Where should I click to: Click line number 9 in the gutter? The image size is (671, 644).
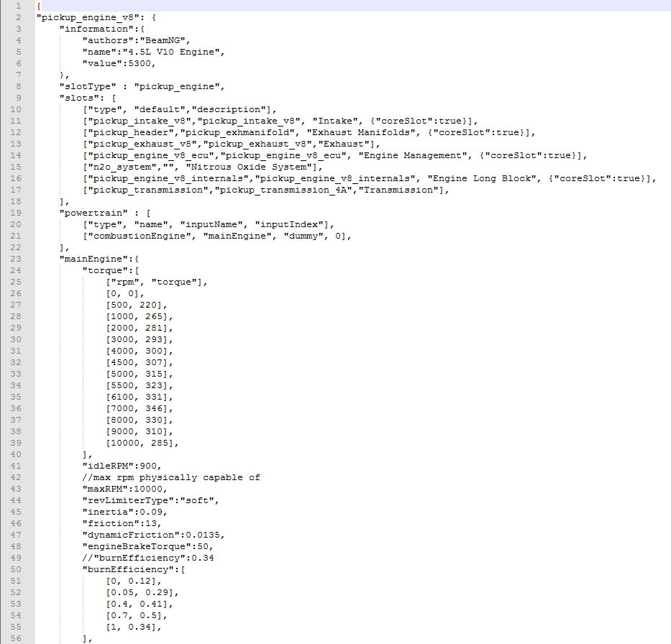(x=18, y=98)
